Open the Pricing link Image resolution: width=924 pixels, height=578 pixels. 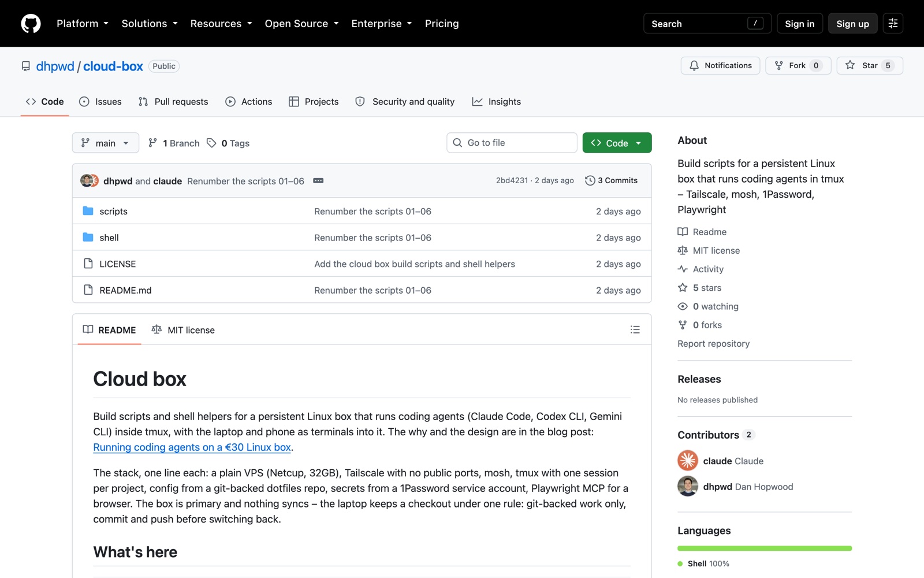(442, 24)
